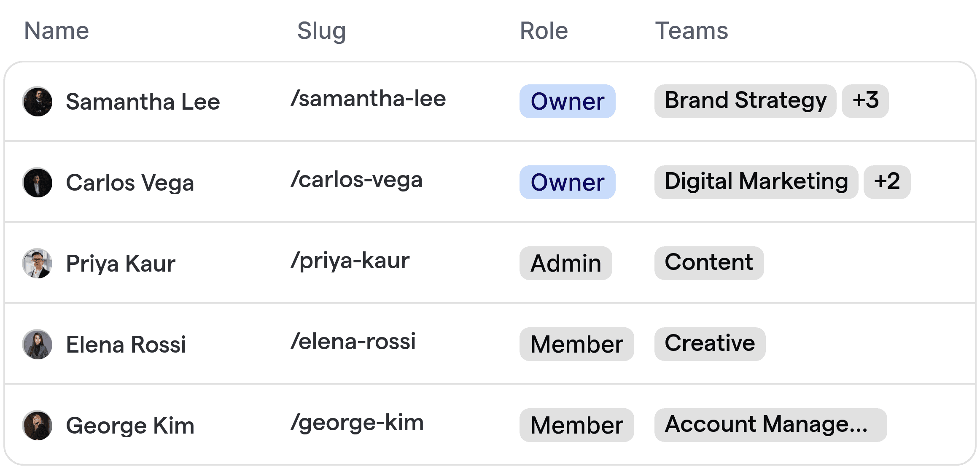Expand the +3 teams indicator for Samantha Lee
The width and height of the screenshot is (980, 469).
(x=865, y=101)
